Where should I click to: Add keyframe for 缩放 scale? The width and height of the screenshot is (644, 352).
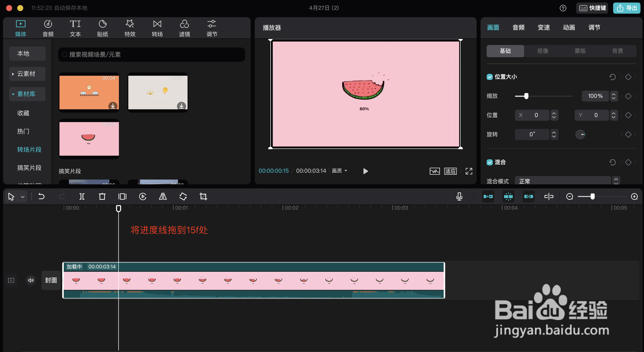628,96
